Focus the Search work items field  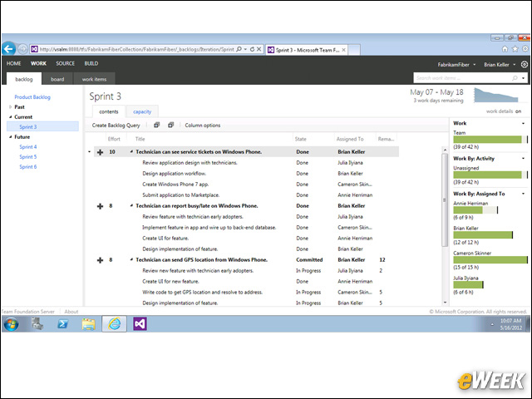point(463,78)
